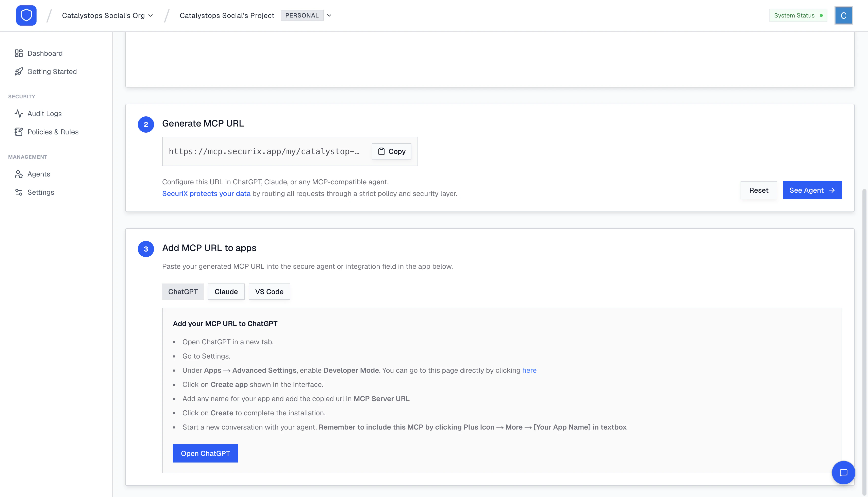Click the Policies & Rules notebook icon
868x497 pixels.
coord(19,132)
